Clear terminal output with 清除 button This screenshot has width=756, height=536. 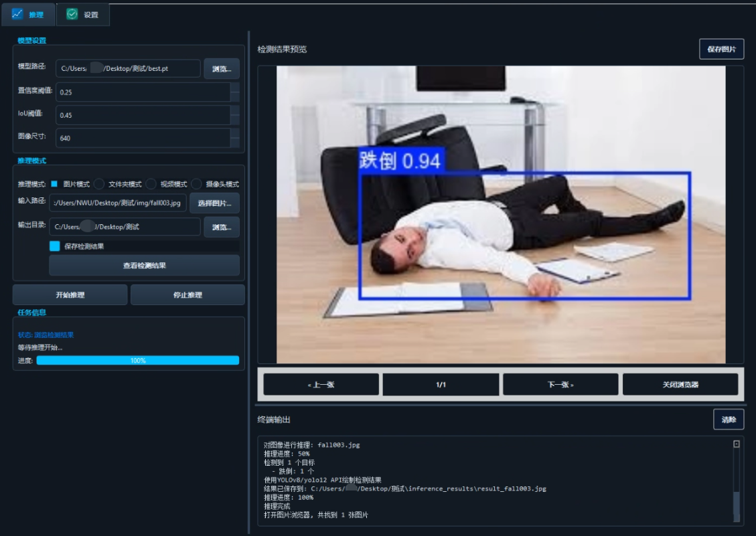[729, 419]
